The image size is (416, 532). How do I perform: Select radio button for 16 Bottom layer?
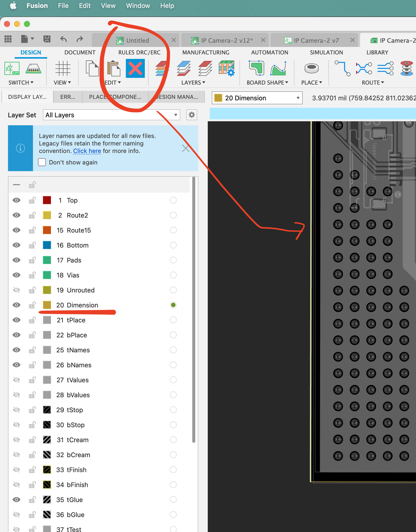click(173, 245)
